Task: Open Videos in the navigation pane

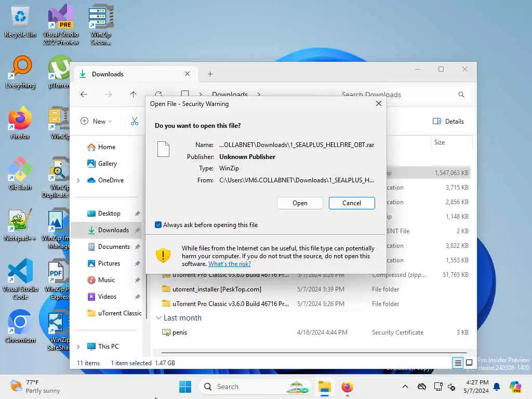Action: pyautogui.click(x=107, y=297)
